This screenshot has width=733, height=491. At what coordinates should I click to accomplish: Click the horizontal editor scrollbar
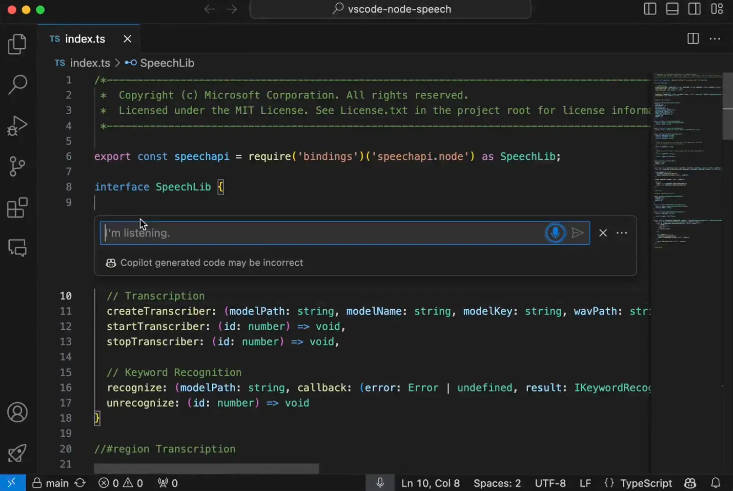[x=206, y=468]
